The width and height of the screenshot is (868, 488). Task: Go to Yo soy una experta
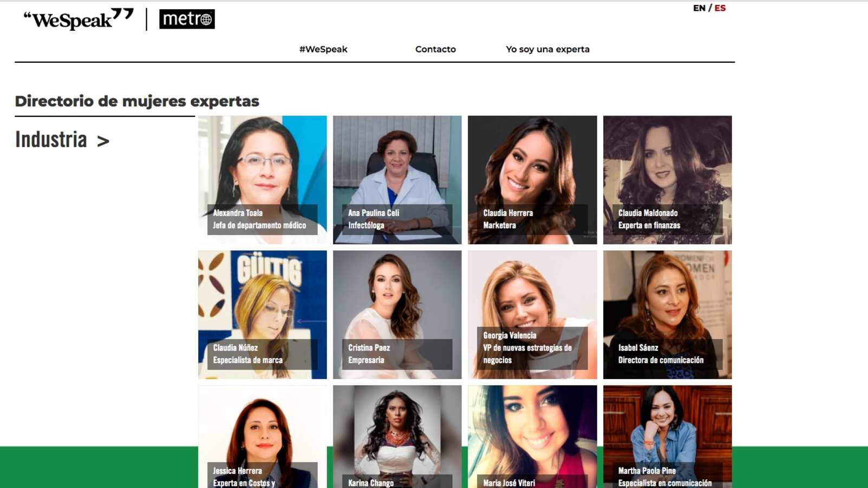click(x=547, y=49)
